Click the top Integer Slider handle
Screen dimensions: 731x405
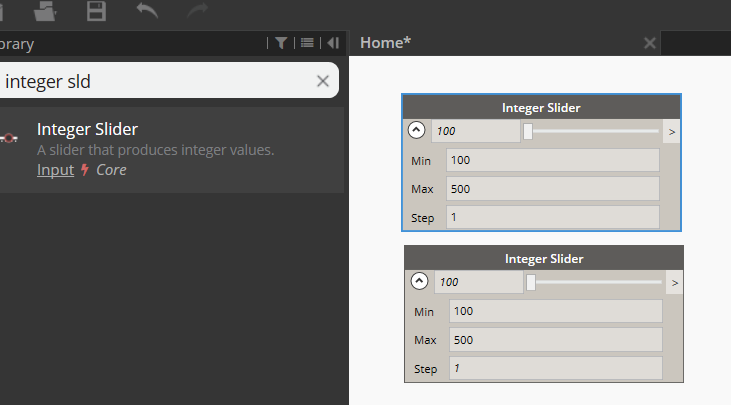coord(528,131)
